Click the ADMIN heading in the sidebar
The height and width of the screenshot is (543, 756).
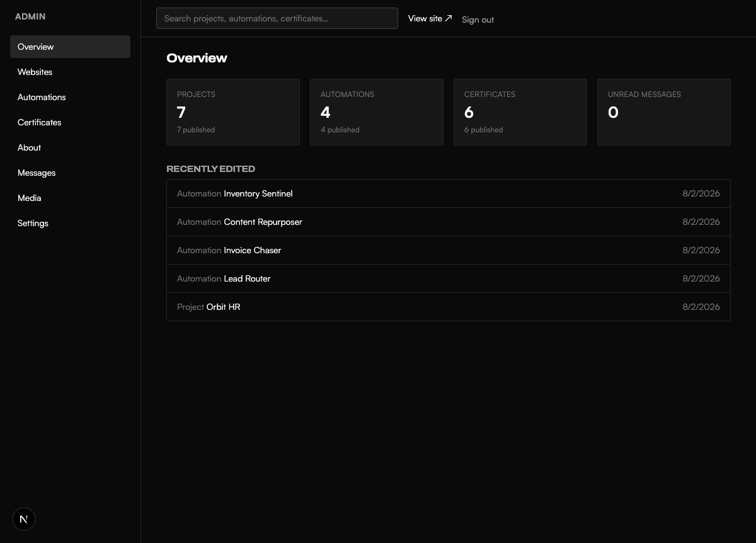(x=30, y=16)
